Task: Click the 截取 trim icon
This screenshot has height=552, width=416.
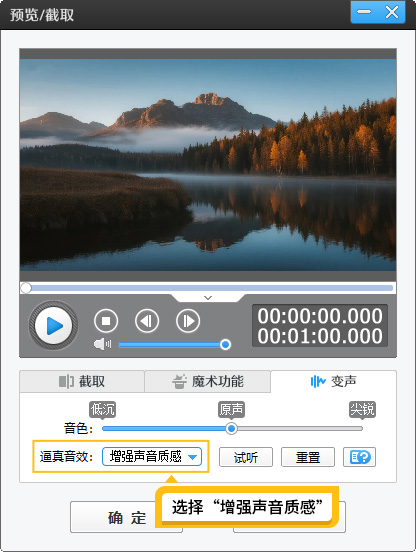Action: click(x=66, y=381)
